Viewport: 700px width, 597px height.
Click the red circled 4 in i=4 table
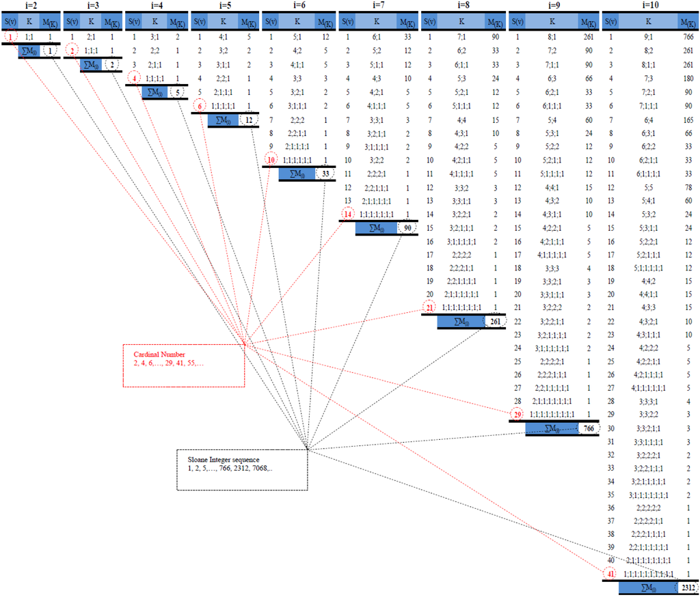coord(134,79)
